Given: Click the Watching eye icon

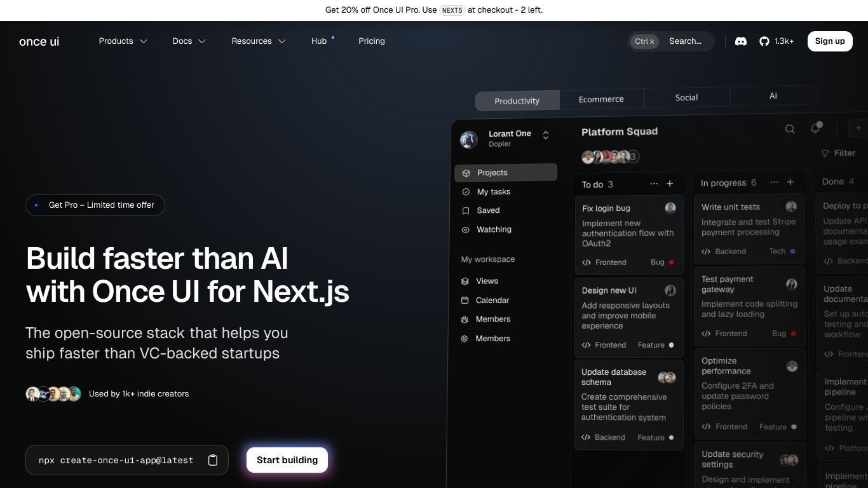Looking at the screenshot, I should click(465, 230).
